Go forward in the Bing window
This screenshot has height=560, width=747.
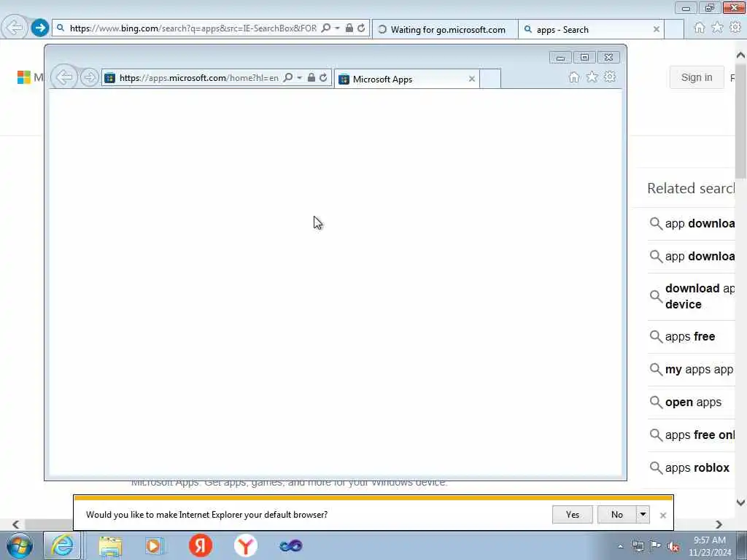(40, 28)
